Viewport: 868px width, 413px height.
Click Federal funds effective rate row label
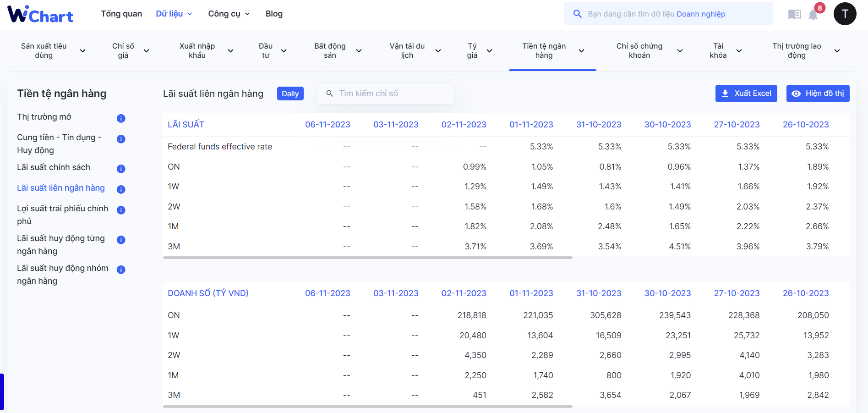[220, 147]
